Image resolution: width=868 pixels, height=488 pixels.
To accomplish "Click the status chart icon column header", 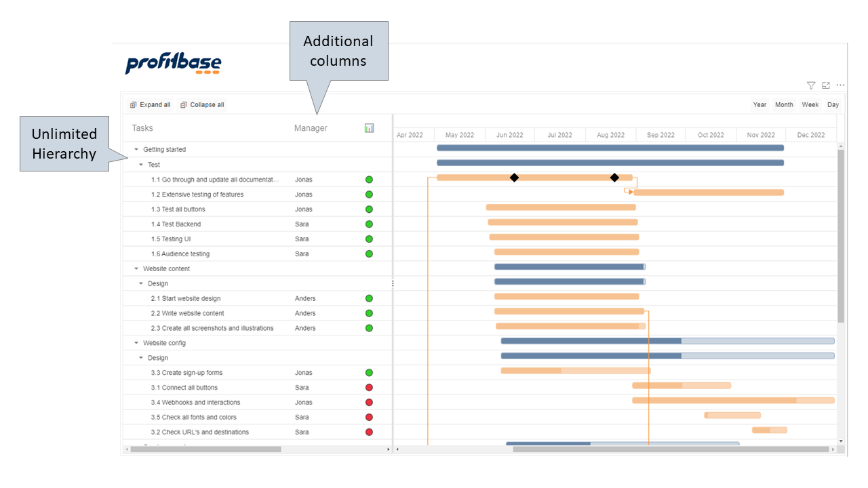I will [369, 128].
